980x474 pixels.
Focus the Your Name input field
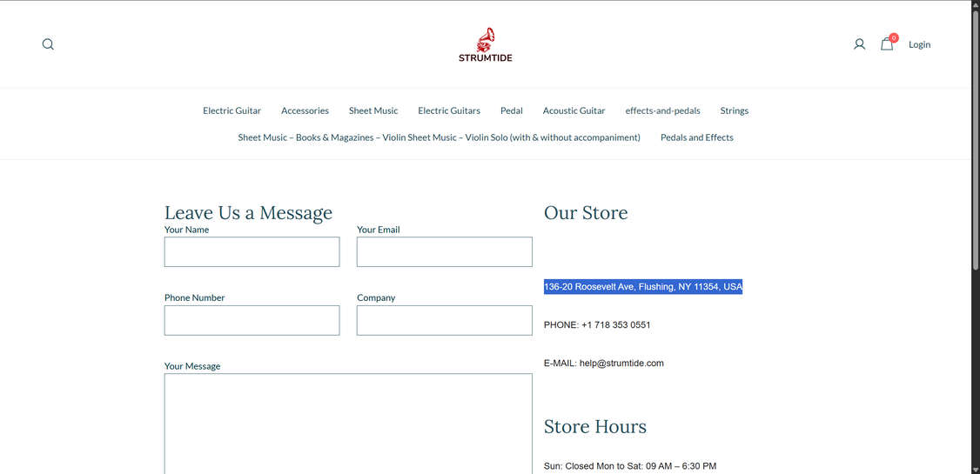point(252,251)
